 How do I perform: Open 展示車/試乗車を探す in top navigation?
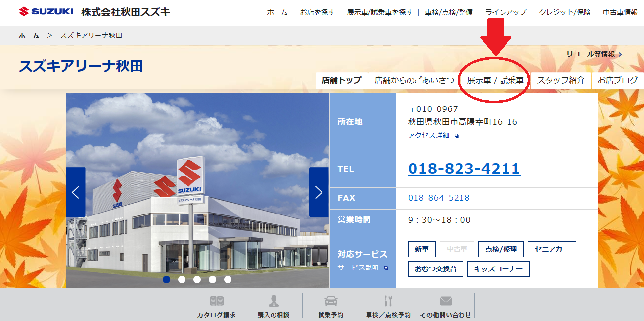379,12
